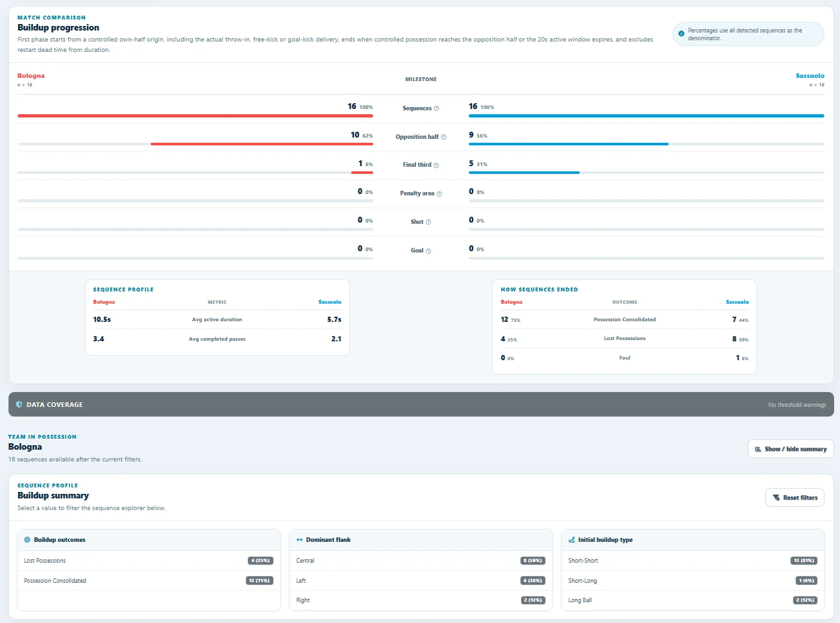The height and width of the screenshot is (623, 840).
Task: Click the question icon beside Shot
Action: (428, 223)
